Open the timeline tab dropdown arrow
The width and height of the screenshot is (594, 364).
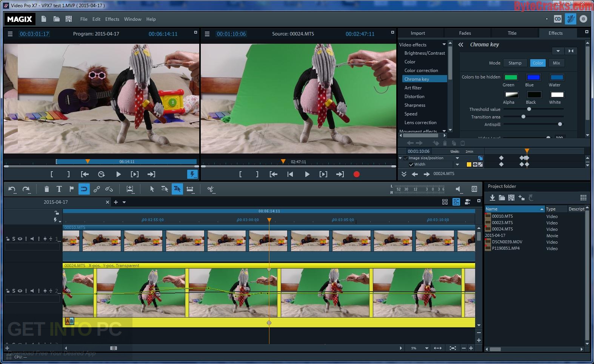pyautogui.click(x=124, y=202)
